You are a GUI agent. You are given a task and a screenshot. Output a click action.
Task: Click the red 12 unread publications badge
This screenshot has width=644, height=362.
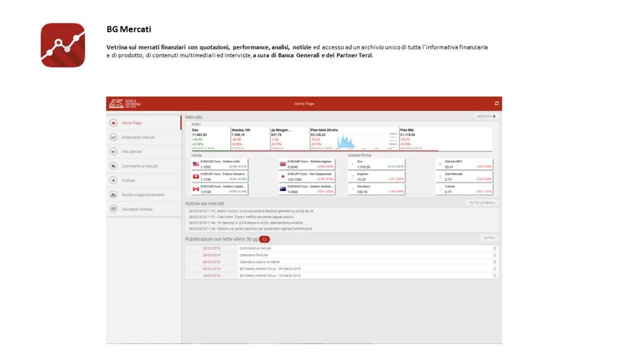pyautogui.click(x=264, y=239)
